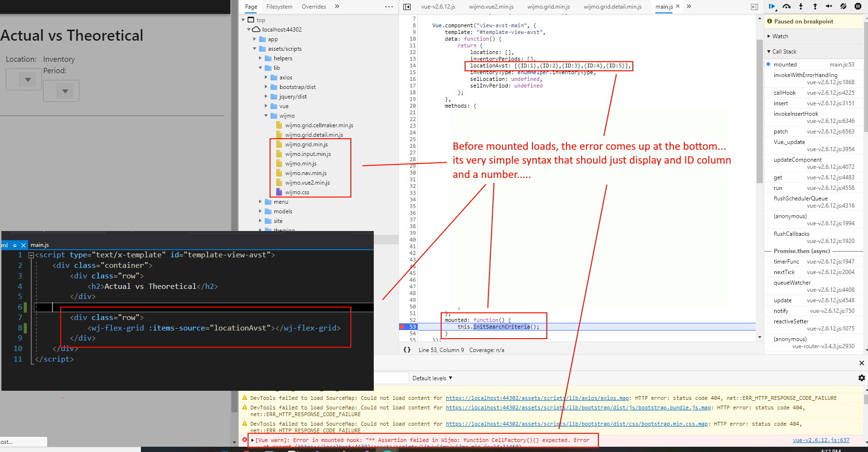Open bootstrap.bundle.js.map link
Viewport: 868px width, 452px height.
pyautogui.click(x=578, y=408)
